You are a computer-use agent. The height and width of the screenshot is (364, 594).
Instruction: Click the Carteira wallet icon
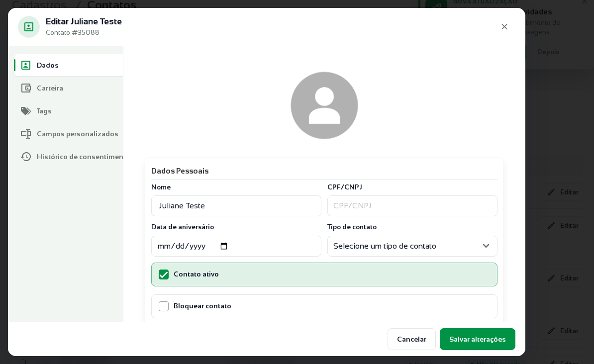point(26,88)
